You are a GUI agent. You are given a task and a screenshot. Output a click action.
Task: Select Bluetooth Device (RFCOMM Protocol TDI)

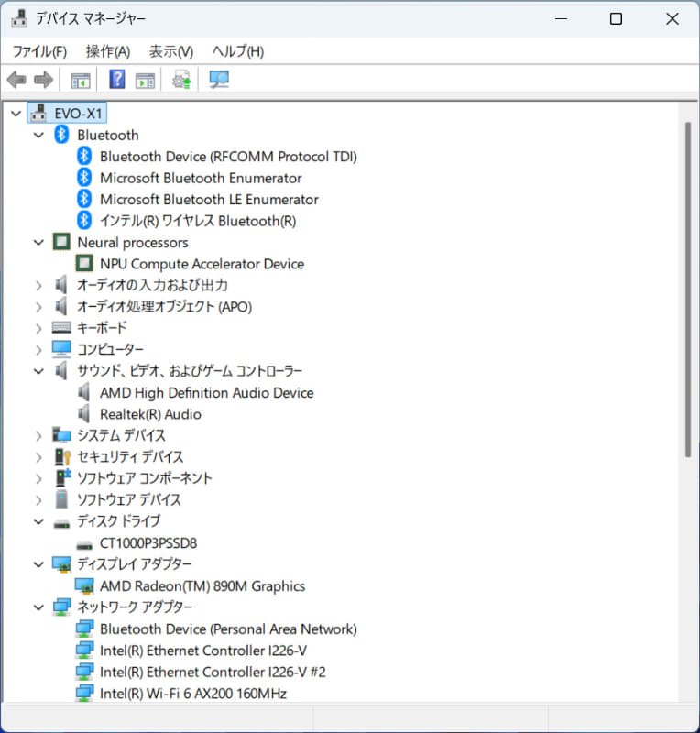pos(228,156)
